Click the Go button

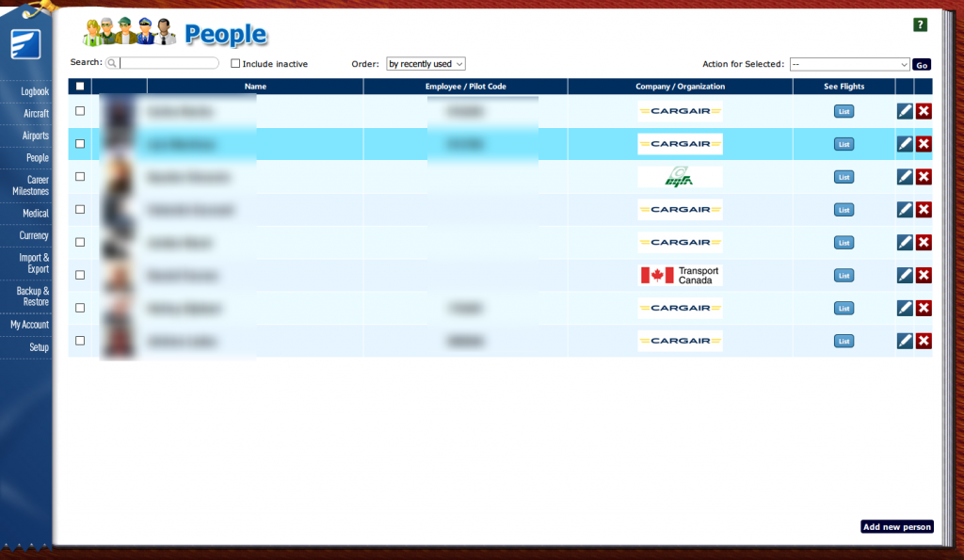pyautogui.click(x=922, y=65)
